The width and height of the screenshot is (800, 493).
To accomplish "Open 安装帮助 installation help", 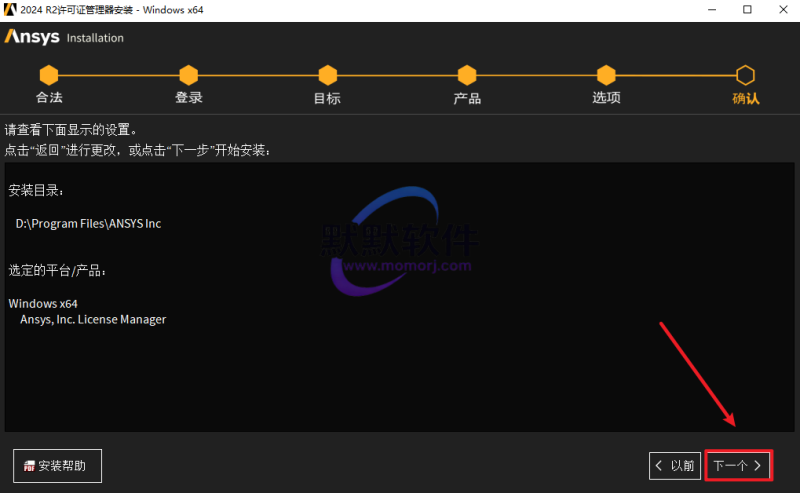I will tap(57, 465).
